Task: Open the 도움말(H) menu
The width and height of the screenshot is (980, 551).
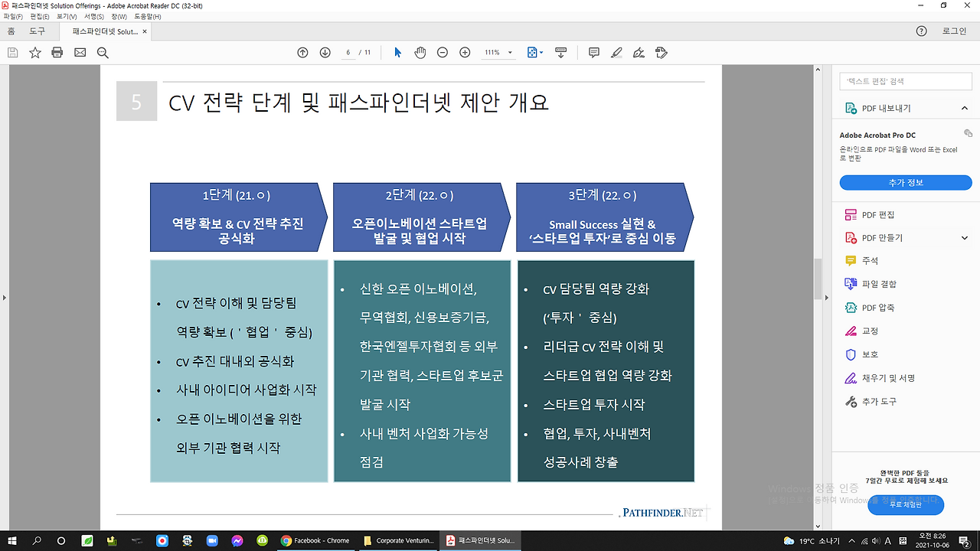Action: click(148, 16)
